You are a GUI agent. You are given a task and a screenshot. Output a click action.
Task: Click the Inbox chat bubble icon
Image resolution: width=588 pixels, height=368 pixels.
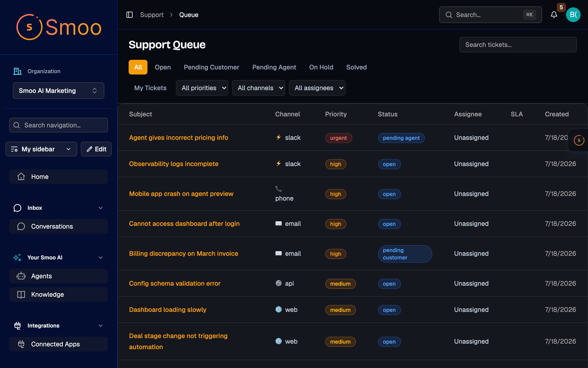click(17, 208)
